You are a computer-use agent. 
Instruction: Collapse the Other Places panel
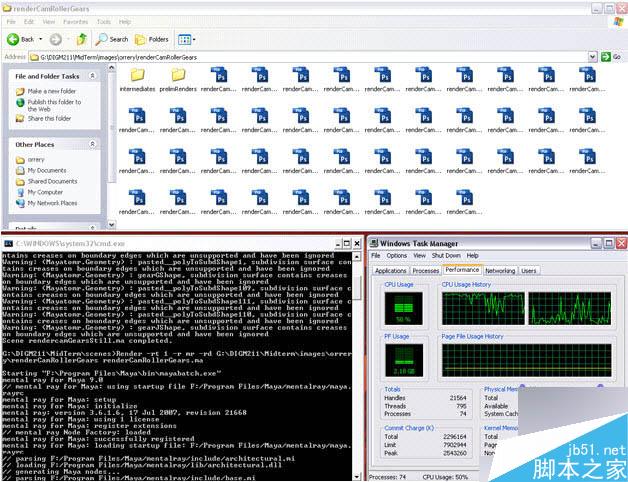point(92,144)
